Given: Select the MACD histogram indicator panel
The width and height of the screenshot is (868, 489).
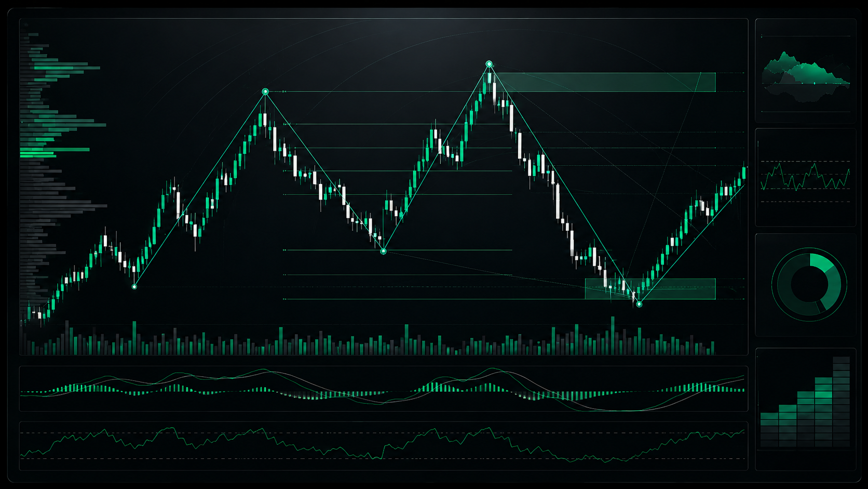Looking at the screenshot, I should tap(384, 389).
